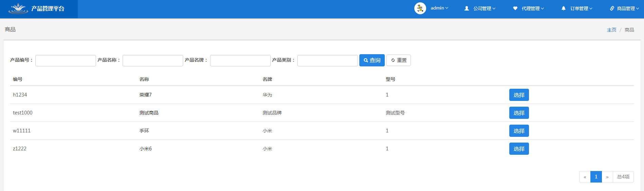This screenshot has width=644, height=191.
Task: Open the 订单管理 menu
Action: 581,8
